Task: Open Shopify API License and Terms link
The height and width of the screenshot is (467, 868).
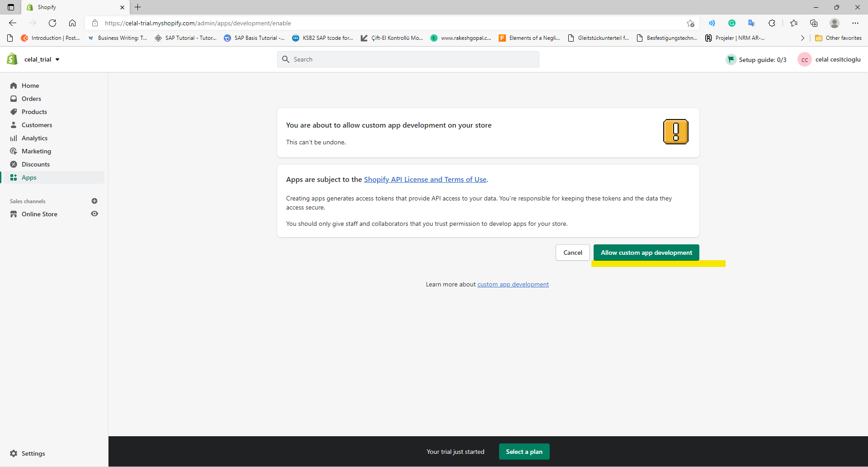Action: click(x=425, y=180)
